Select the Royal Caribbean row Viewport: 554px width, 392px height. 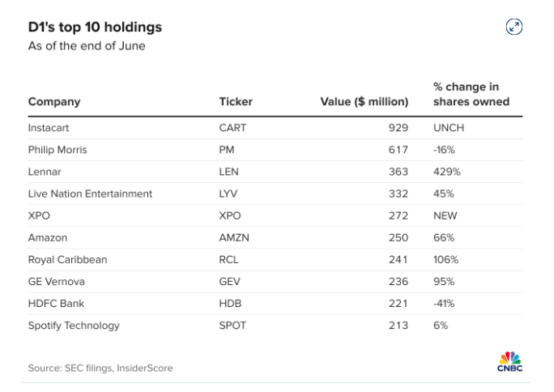coord(67,260)
